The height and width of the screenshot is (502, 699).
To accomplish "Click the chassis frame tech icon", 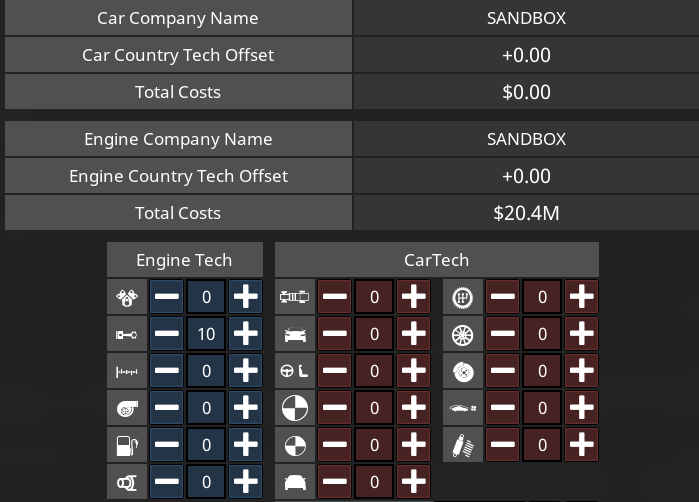I will click(x=295, y=297).
